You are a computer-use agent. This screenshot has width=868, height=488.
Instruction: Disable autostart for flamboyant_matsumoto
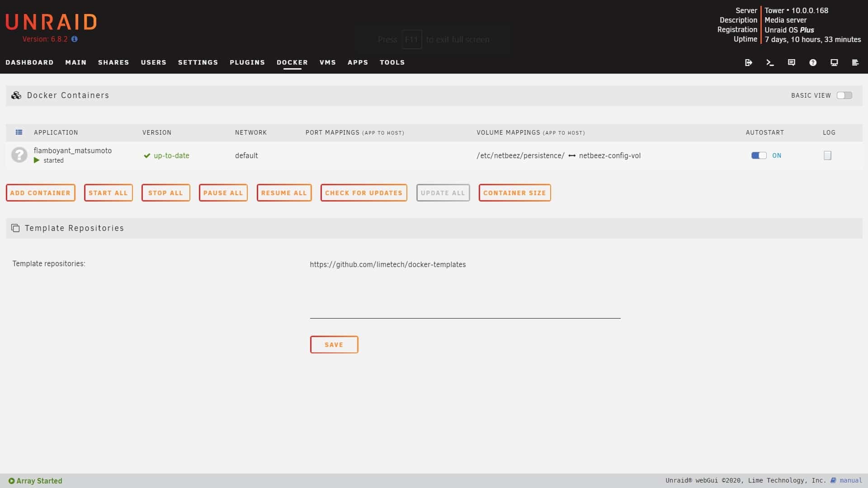coord(759,155)
